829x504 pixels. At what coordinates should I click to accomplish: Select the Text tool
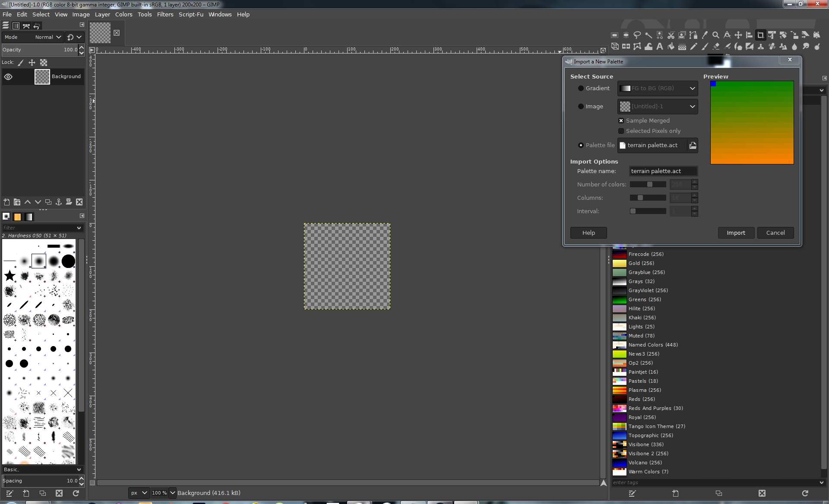[x=660, y=47]
